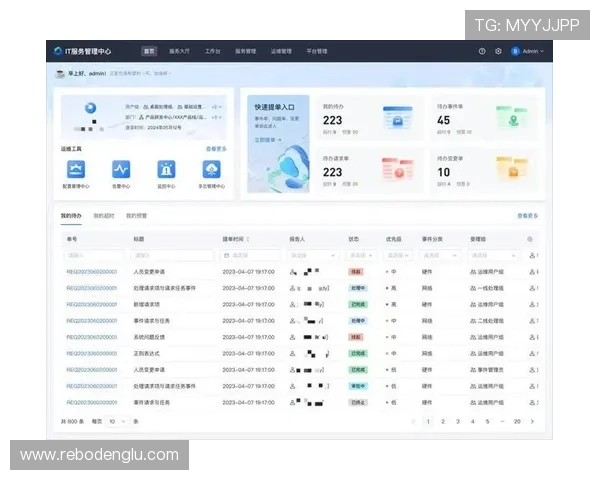
Task: Click the group icon beside 事件管理员
Action: tap(473, 370)
